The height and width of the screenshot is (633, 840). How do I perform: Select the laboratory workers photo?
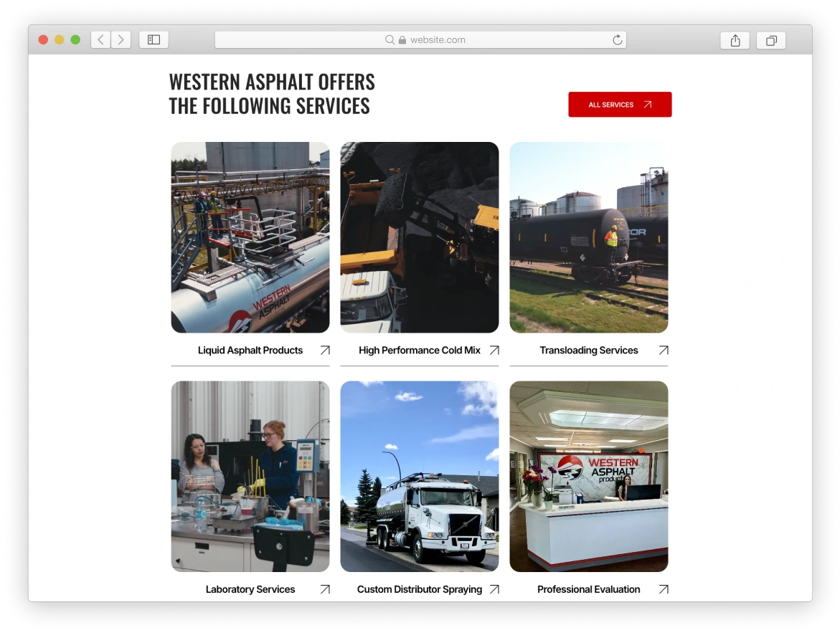click(250, 476)
